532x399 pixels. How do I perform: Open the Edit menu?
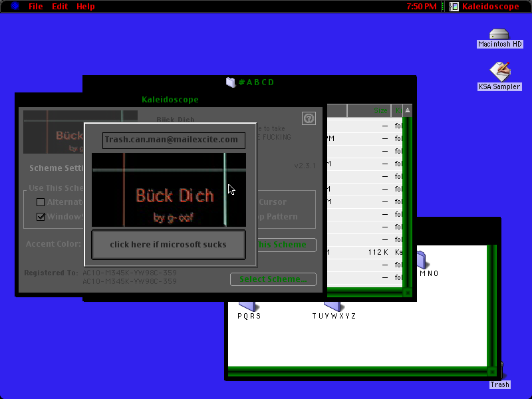tap(60, 7)
